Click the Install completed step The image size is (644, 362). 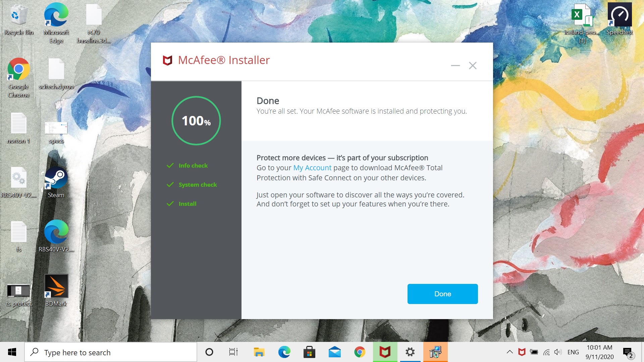[x=187, y=204]
